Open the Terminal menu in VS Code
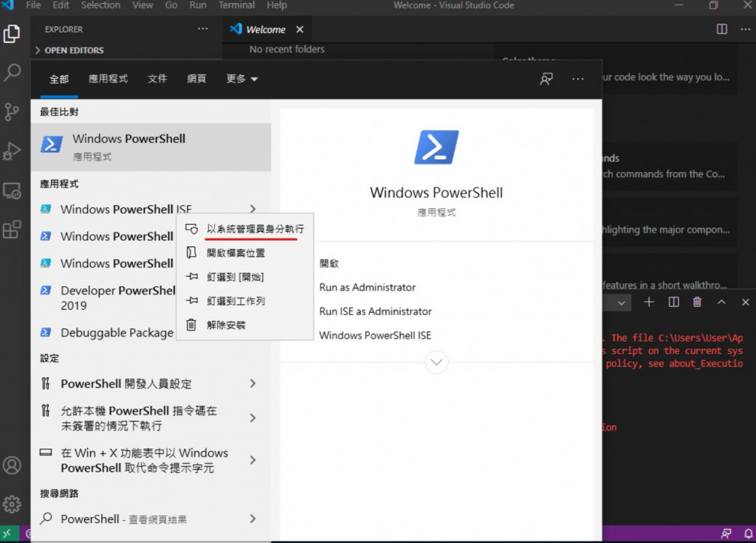The image size is (756, 543). pos(236,5)
